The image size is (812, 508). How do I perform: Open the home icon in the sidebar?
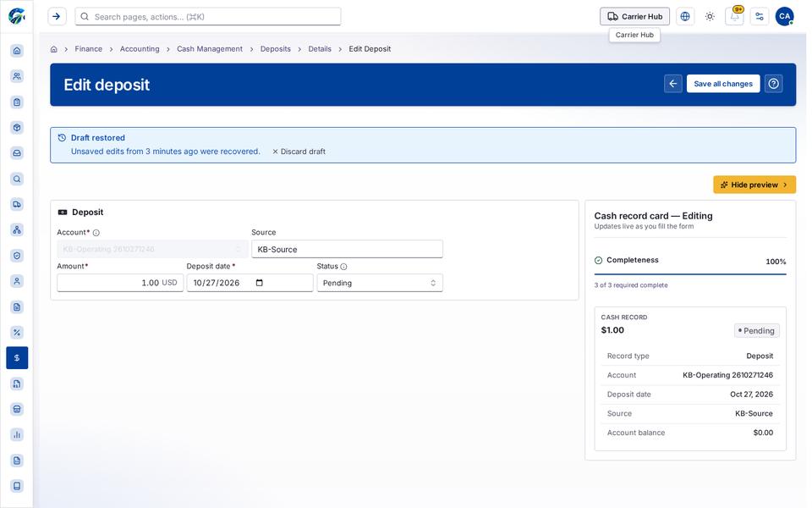click(x=17, y=50)
